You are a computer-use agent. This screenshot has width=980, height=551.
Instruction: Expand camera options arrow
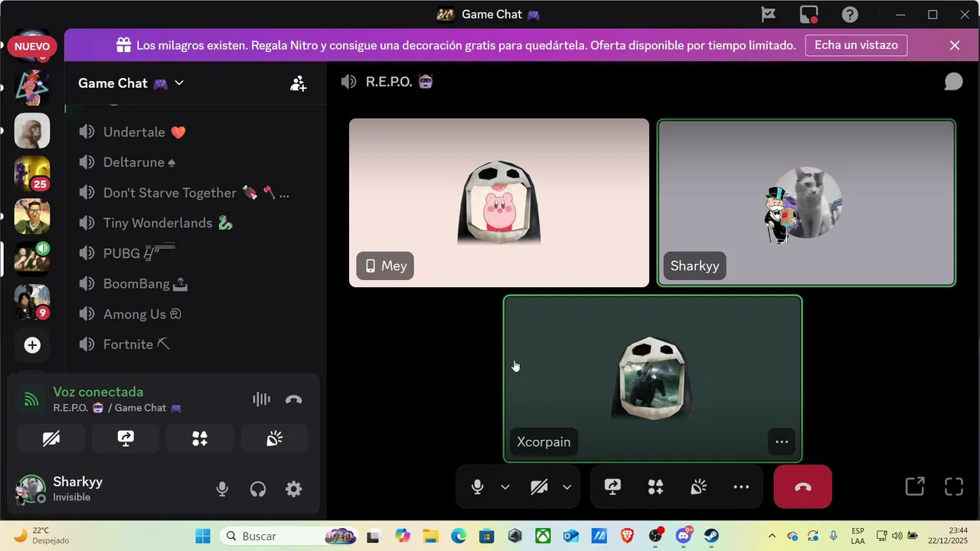pos(567,487)
